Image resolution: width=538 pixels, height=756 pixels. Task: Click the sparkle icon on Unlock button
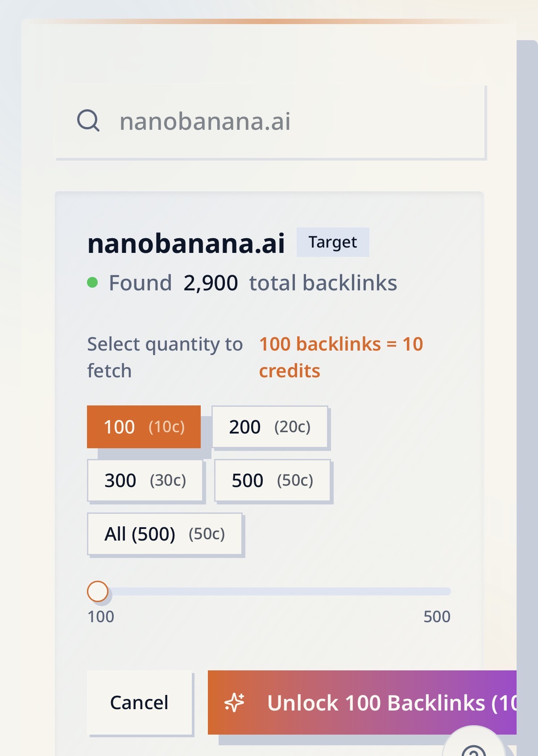click(x=234, y=702)
